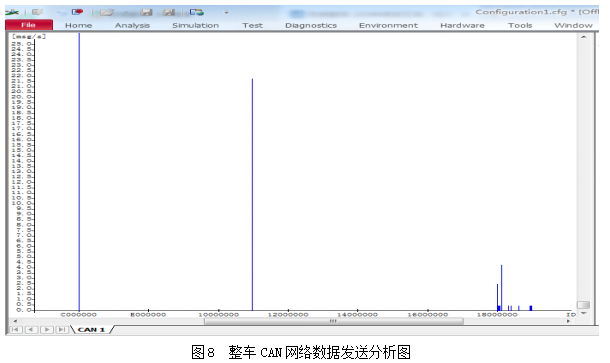
Task: Click the window/globe icon in quick toolbar
Action: [196, 12]
